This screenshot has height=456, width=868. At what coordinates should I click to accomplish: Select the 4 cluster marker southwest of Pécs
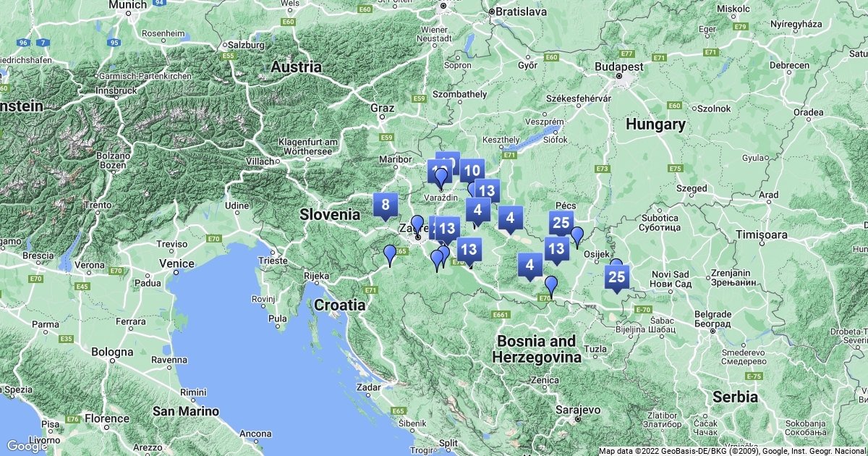pyautogui.click(x=511, y=218)
